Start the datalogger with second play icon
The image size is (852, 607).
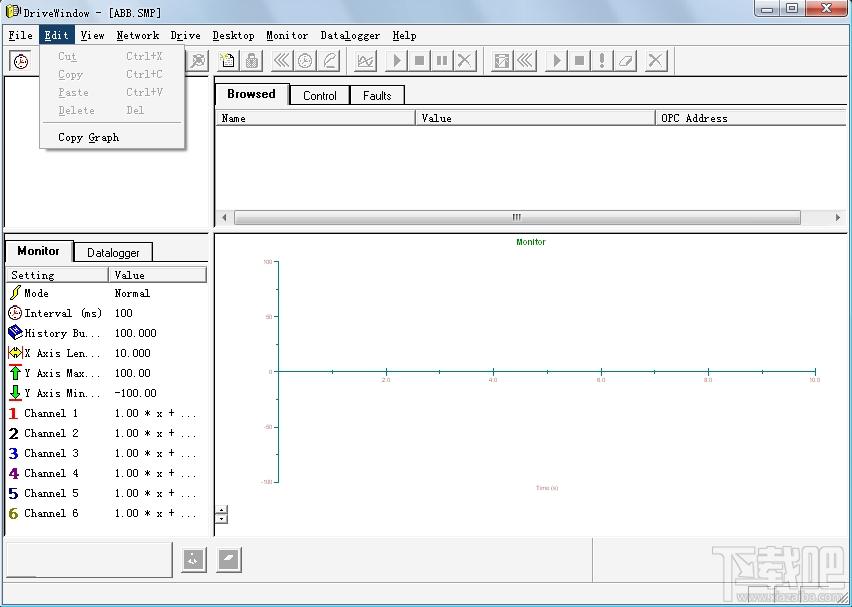556,60
